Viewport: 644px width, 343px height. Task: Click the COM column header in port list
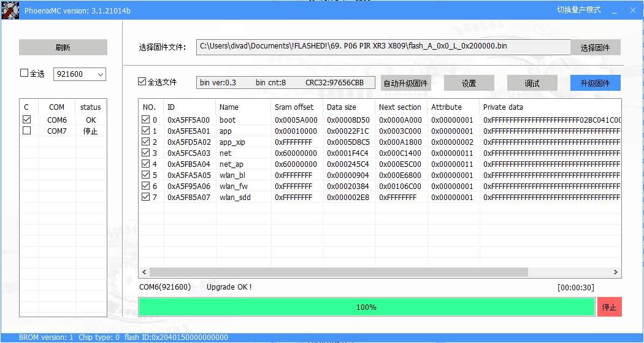tap(56, 107)
